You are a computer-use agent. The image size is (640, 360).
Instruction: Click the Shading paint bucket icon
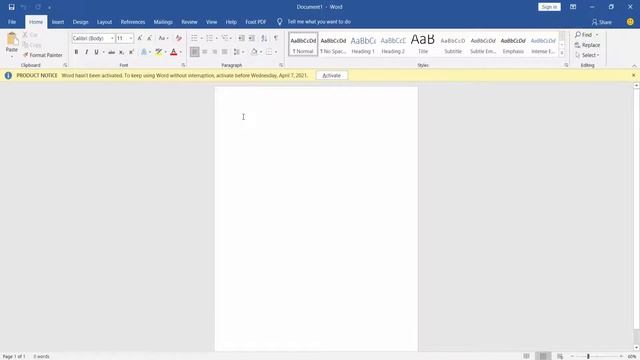pos(254,52)
